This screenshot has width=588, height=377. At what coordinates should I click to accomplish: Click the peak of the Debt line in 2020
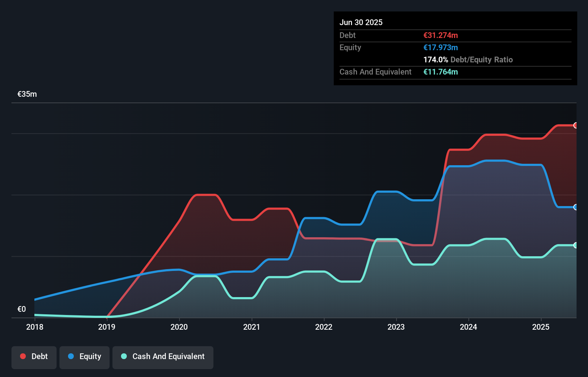click(x=204, y=195)
